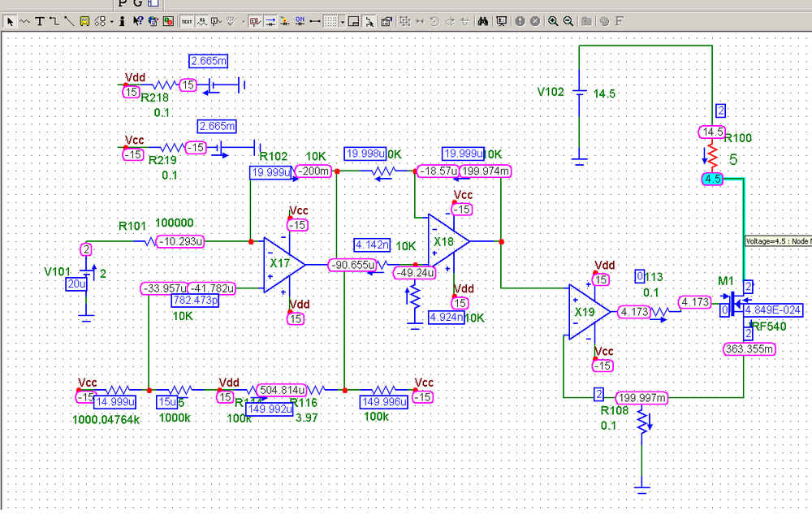Expand the graphics shapes dropdown arrow

point(111,21)
